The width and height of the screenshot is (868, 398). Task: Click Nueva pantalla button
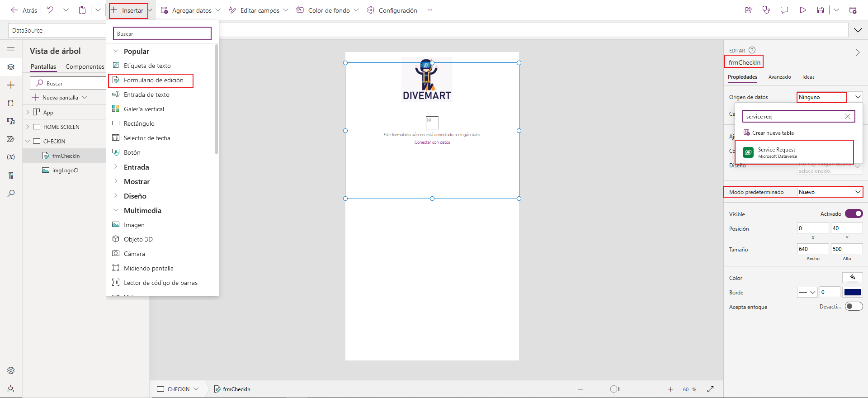[x=59, y=97]
